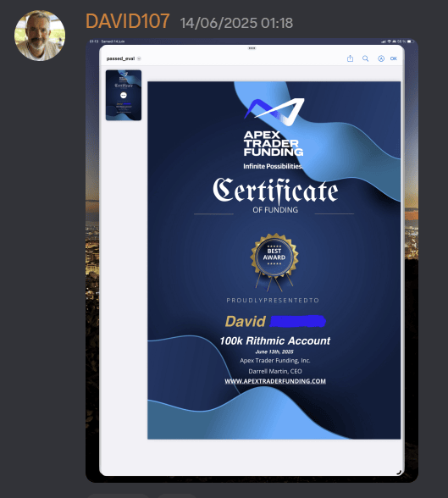The width and height of the screenshot is (448, 498).
Task: Open the WWW.APEXTRADERFUNDING.COM link
Action: pos(275,381)
